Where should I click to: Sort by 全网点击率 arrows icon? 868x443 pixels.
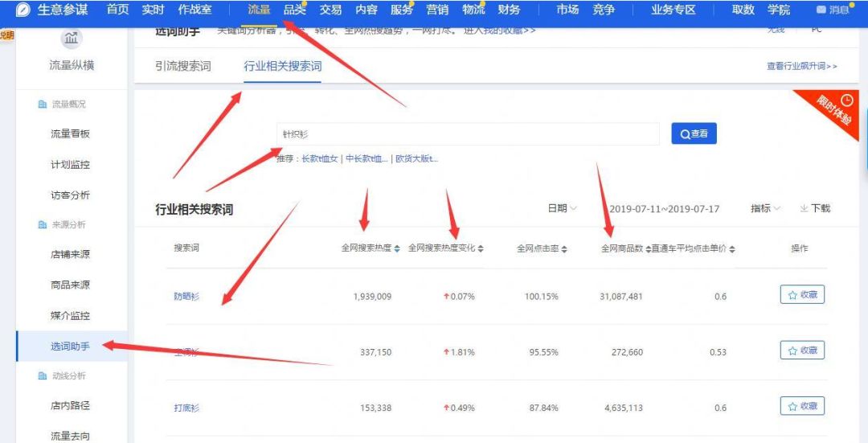564,249
